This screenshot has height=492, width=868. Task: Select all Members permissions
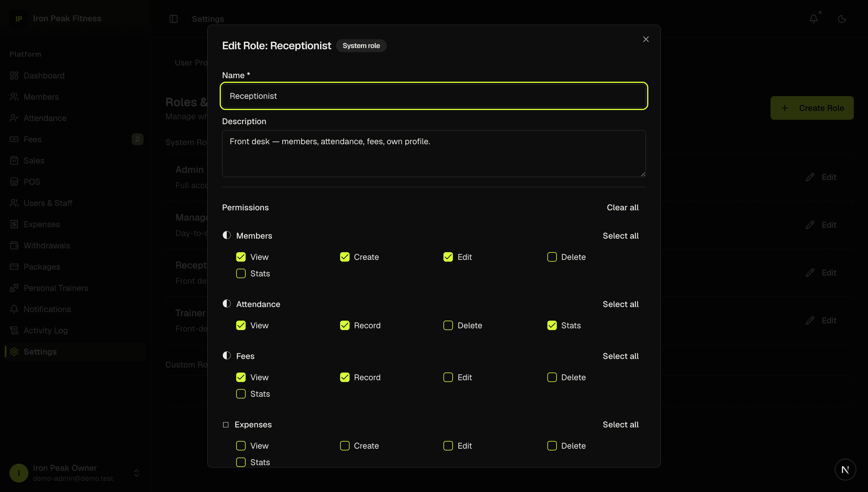(621, 236)
